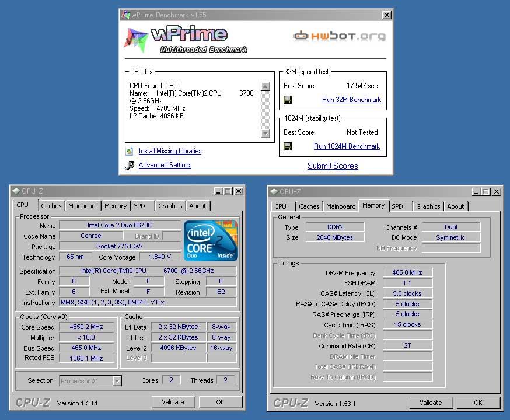Click save icon beside Run 32M Benchmark
The width and height of the screenshot is (510, 420).
(x=288, y=100)
